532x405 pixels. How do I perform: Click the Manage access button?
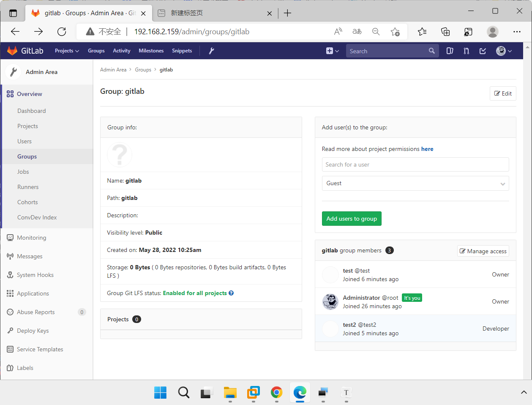483,251
